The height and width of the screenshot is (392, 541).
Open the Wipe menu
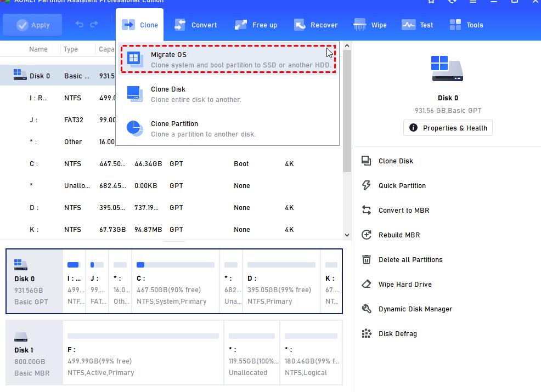click(x=370, y=25)
